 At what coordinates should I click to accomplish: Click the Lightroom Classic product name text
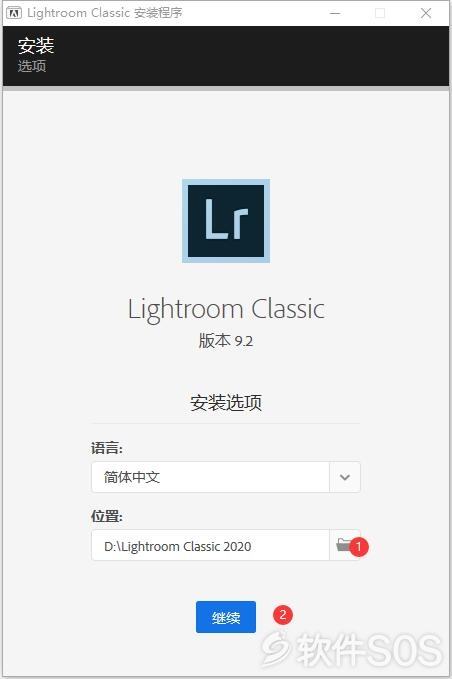pos(226,310)
